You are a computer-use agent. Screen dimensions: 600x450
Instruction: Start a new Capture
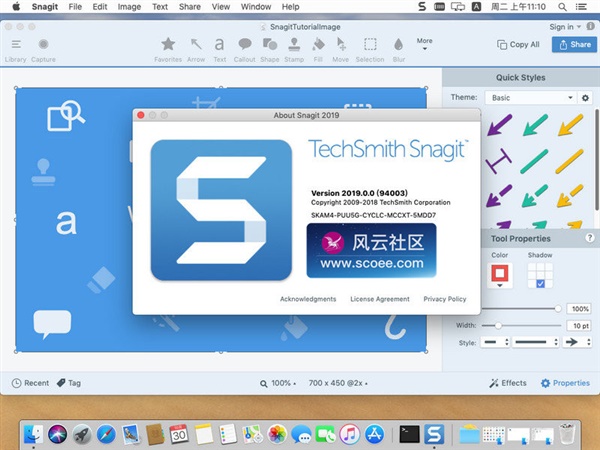[x=43, y=50]
